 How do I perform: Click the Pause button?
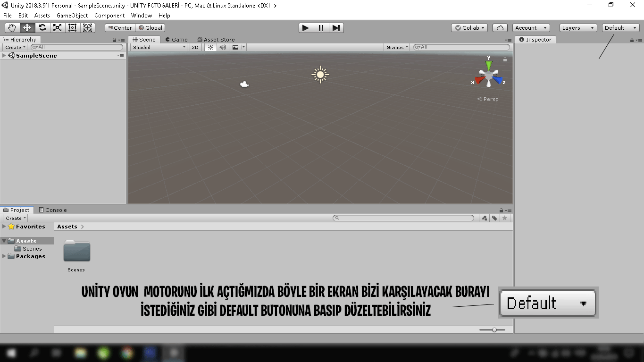click(321, 28)
